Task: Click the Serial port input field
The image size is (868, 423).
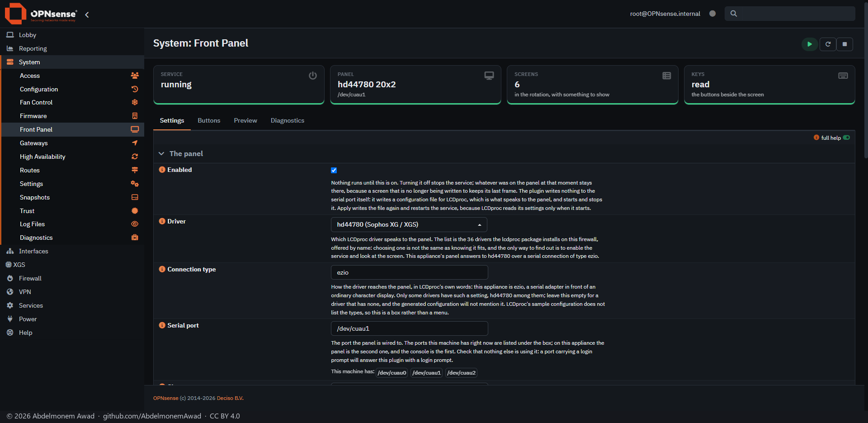Action: [x=410, y=328]
